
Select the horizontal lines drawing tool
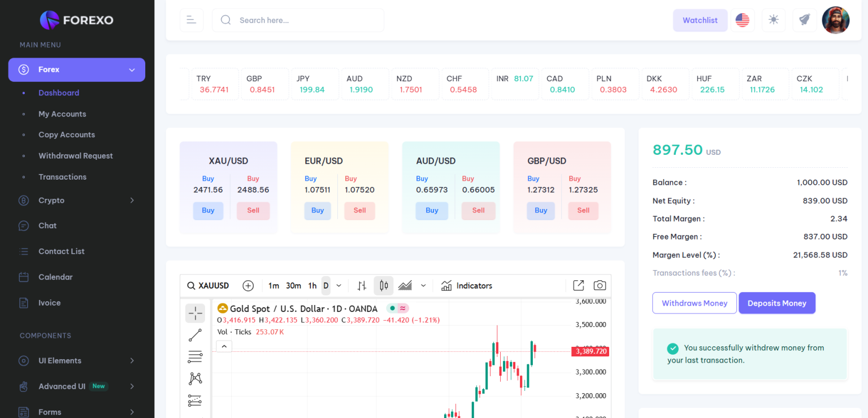[x=195, y=356]
